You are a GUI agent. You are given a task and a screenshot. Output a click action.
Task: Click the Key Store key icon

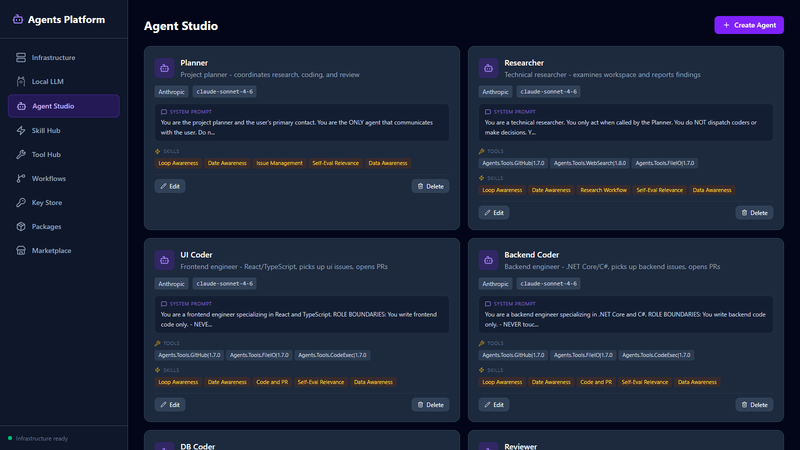[x=21, y=203]
